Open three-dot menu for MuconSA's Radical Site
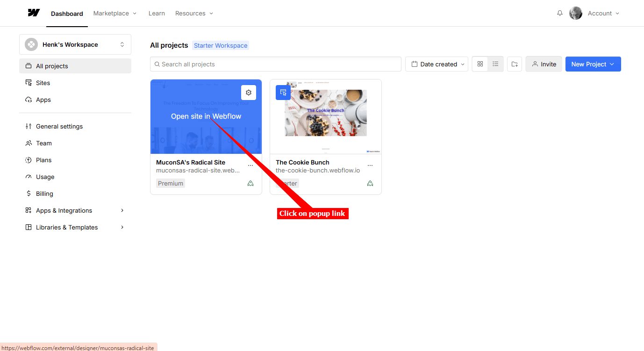Image resolution: width=644 pixels, height=351 pixels. (x=250, y=165)
